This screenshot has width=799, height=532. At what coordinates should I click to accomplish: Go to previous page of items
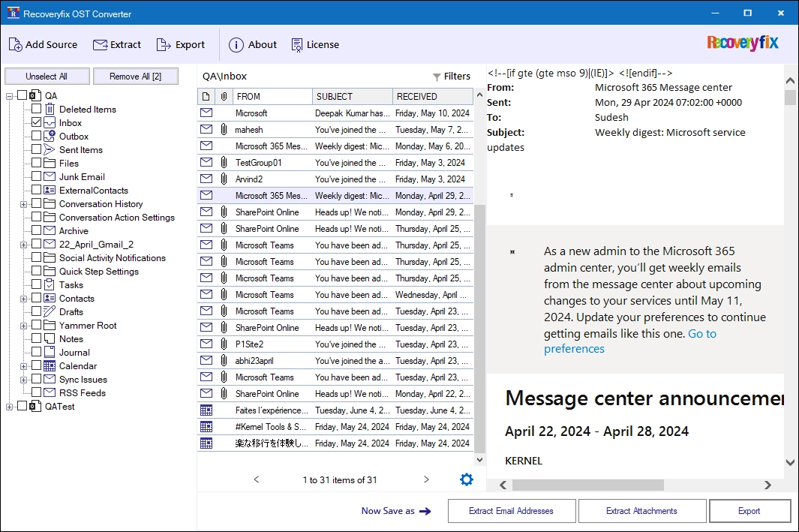[x=257, y=479]
